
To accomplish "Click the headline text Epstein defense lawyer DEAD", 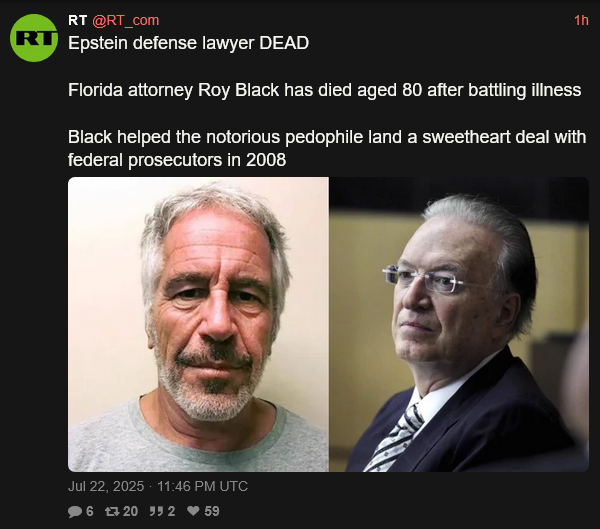I will coord(188,43).
